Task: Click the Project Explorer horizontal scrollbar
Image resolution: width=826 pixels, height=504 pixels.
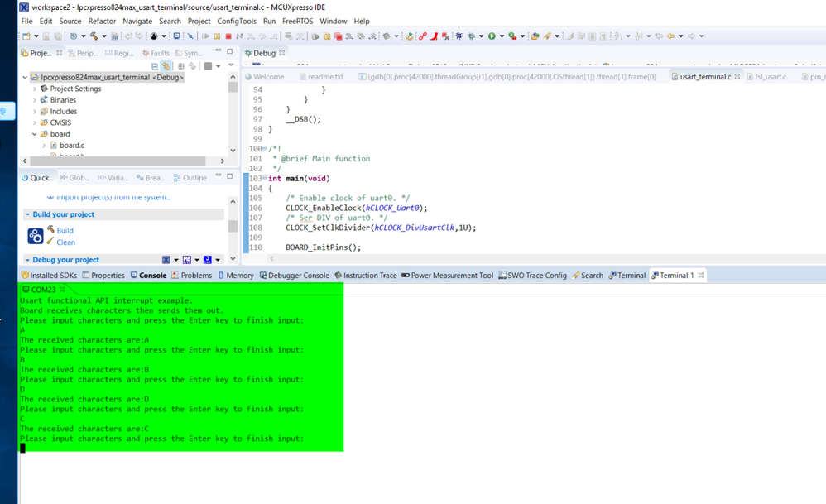Action: pyautogui.click(x=118, y=161)
